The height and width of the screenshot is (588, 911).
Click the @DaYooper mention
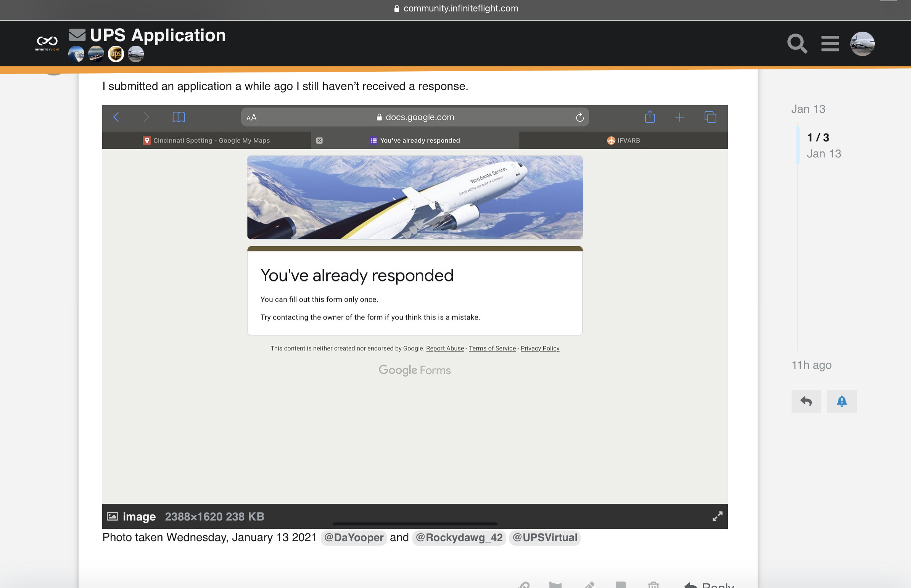[x=353, y=538]
